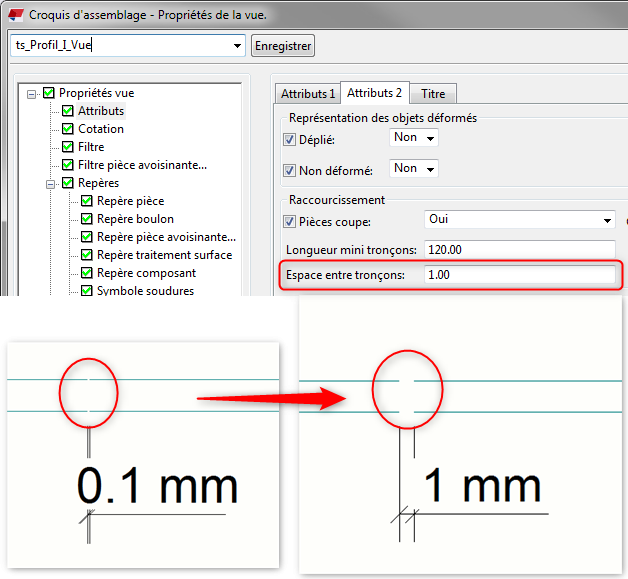Viewport: 628px width, 579px height.
Task: Uncheck the Cotation tree checkbox
Action: [x=68, y=129]
